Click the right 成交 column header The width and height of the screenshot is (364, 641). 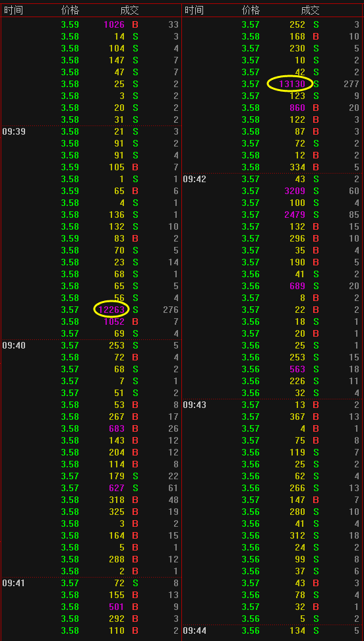pos(310,10)
